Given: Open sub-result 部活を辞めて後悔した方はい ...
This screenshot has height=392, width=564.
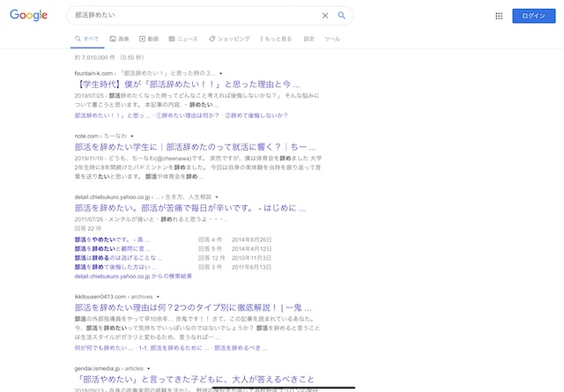Looking at the screenshot, I should point(115,267).
